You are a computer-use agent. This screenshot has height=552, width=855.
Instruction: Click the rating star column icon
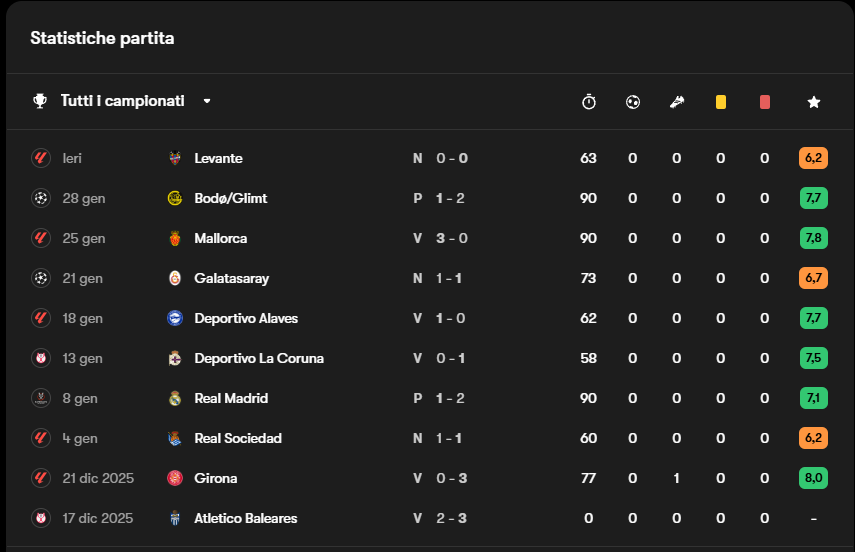(814, 102)
